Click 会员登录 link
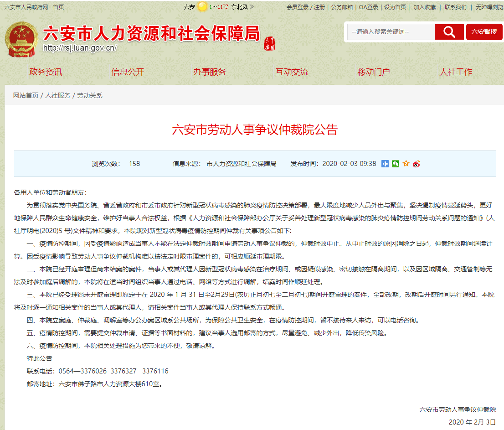 click(x=298, y=7)
